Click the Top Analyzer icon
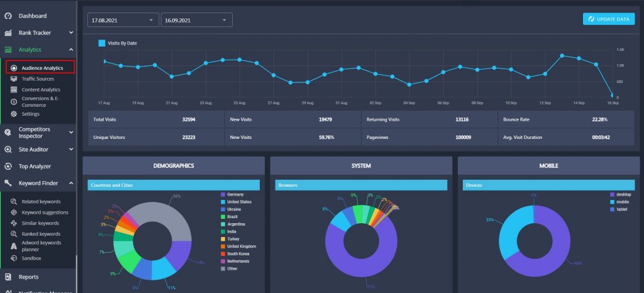The image size is (644, 293). coord(8,166)
